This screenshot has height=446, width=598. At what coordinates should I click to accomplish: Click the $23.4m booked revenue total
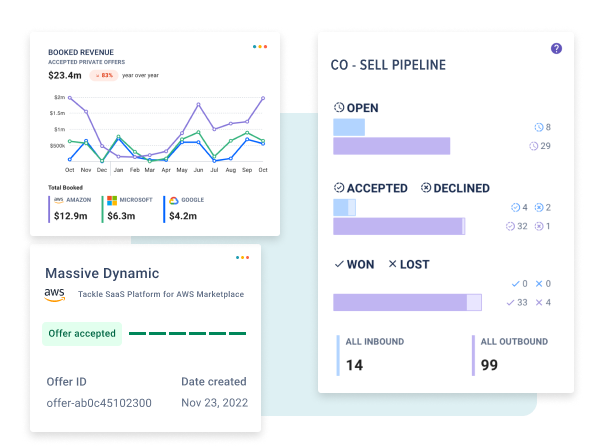point(65,76)
